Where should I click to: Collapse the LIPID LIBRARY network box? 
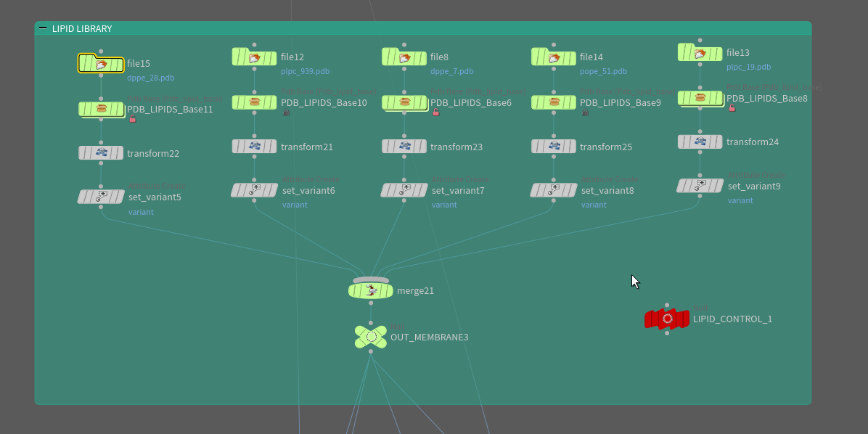[x=43, y=28]
